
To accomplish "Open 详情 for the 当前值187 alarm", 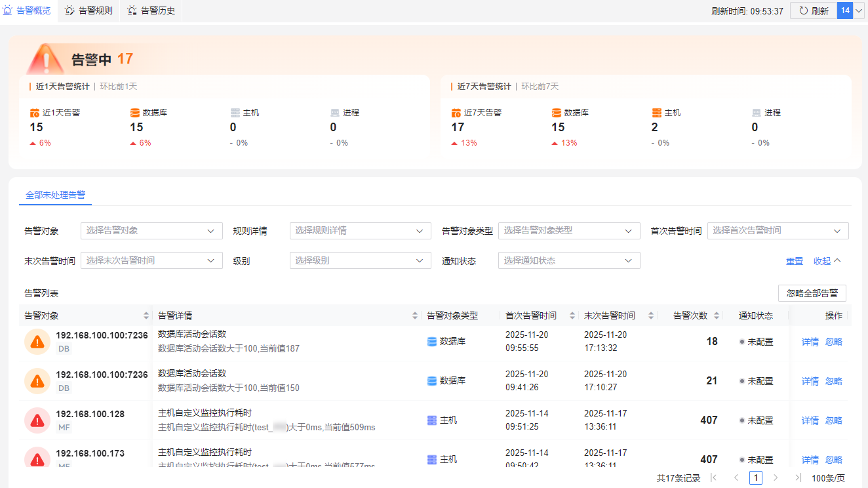I will 810,342.
